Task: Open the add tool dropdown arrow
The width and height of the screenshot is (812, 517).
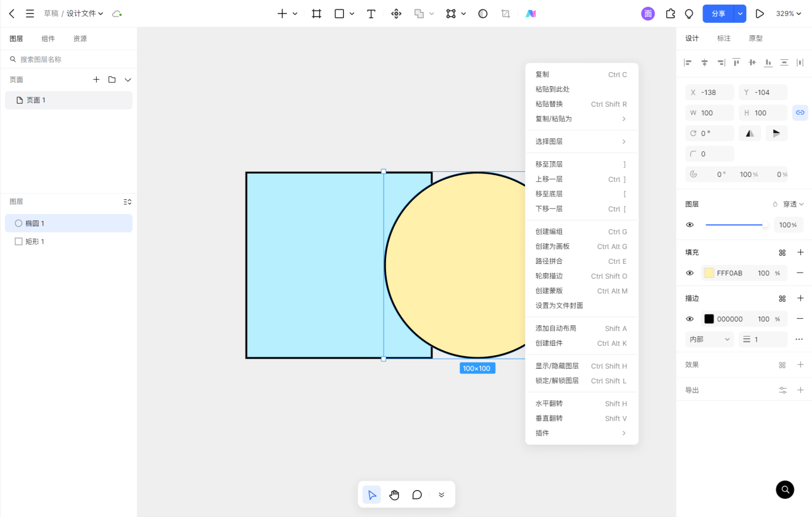Action: point(295,13)
